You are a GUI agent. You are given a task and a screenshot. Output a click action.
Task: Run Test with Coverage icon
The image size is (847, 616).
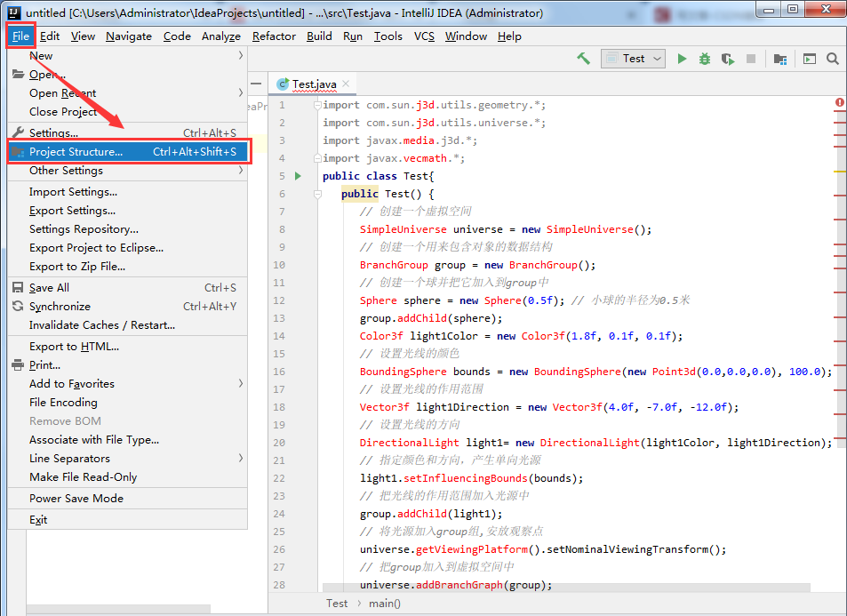pos(727,59)
